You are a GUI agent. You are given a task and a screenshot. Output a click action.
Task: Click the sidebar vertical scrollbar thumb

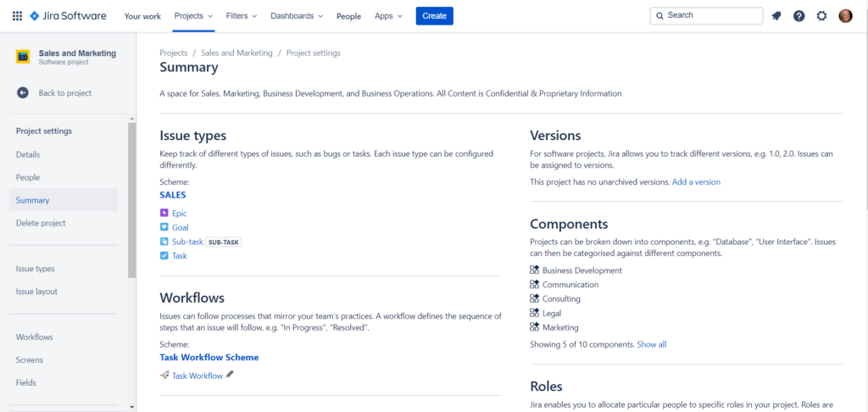131,200
